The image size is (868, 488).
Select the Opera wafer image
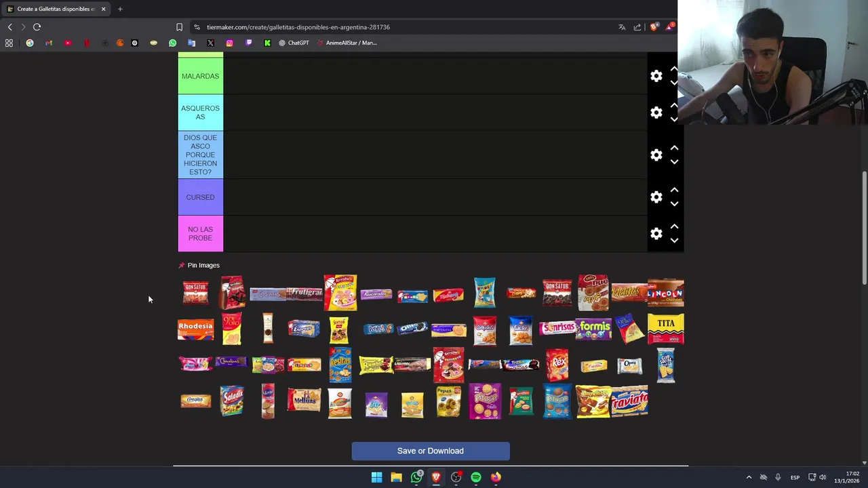(x=629, y=365)
